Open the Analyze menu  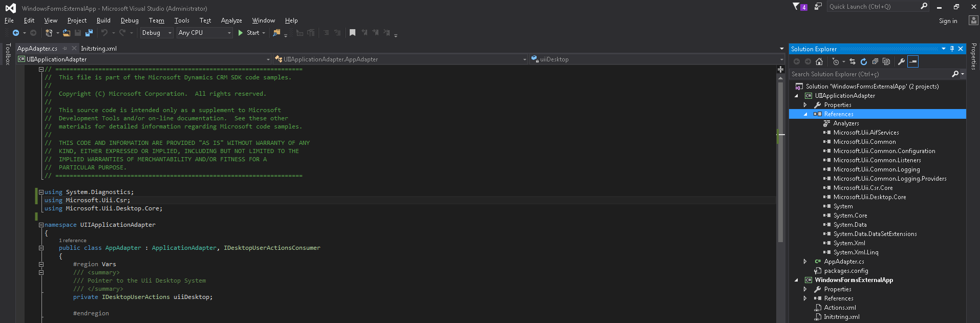231,20
